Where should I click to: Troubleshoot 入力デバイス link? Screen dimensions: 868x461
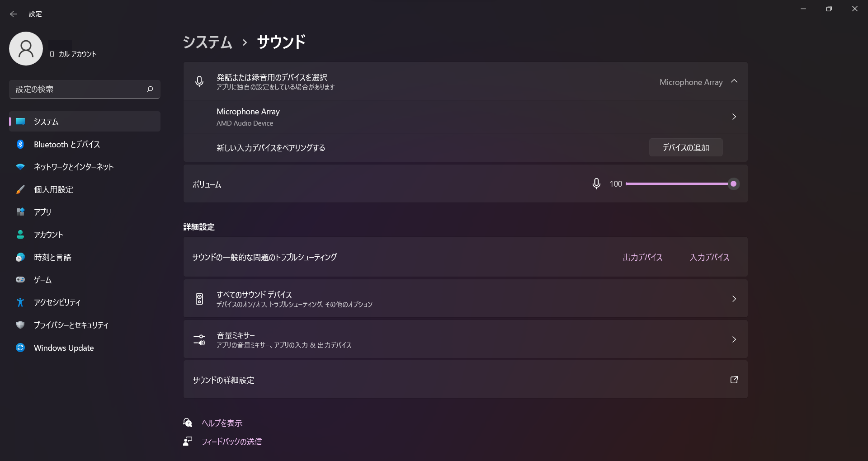click(x=709, y=257)
